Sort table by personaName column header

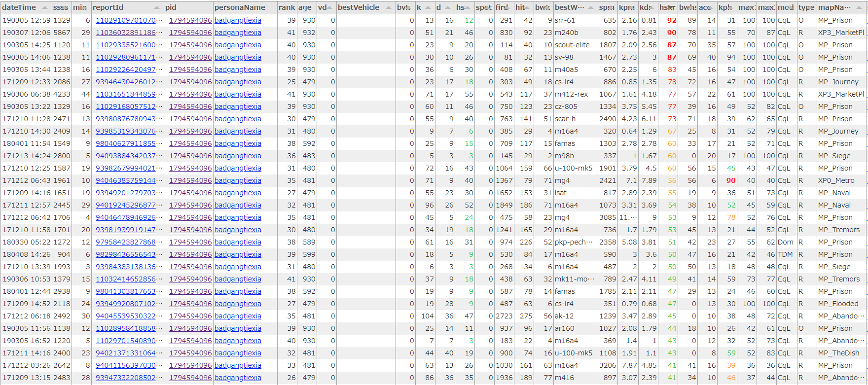point(245,7)
